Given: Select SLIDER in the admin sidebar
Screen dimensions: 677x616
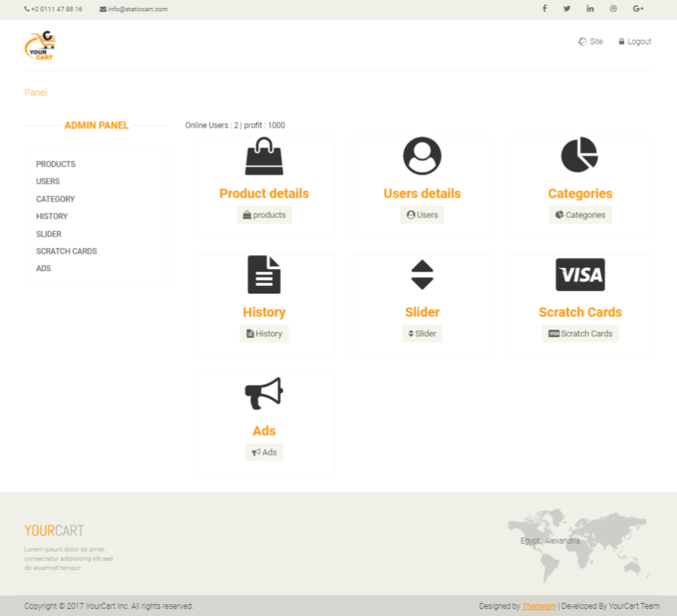Looking at the screenshot, I should tap(49, 234).
